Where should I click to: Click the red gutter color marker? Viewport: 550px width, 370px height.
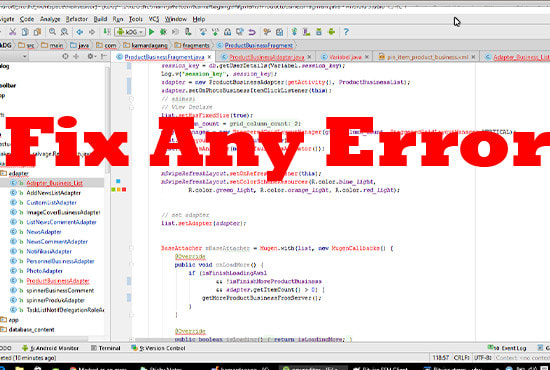124,189
